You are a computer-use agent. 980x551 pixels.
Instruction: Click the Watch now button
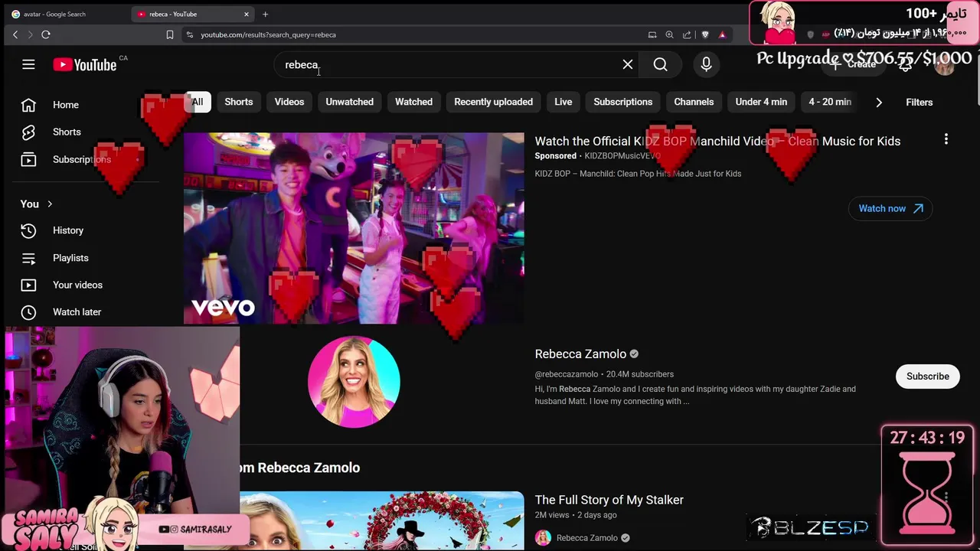point(890,208)
